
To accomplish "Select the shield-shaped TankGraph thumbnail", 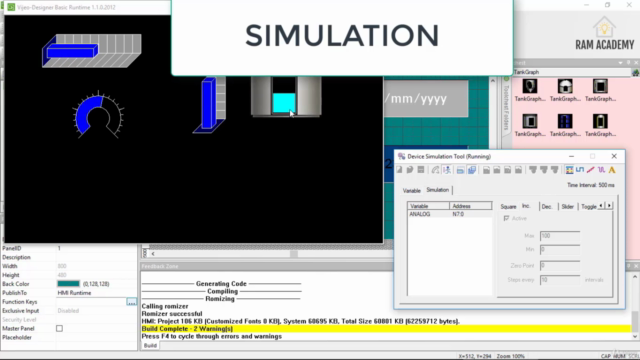I will click(x=530, y=86).
